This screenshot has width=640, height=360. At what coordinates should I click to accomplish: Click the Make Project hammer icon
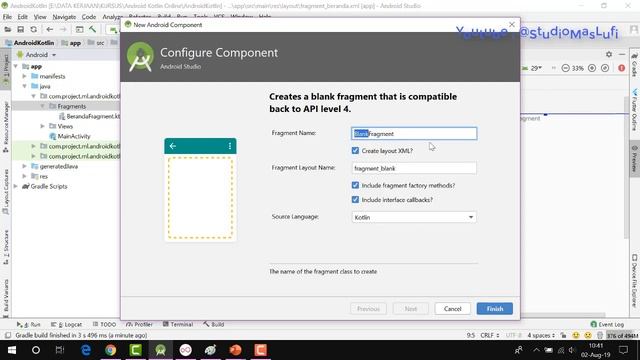point(93,29)
